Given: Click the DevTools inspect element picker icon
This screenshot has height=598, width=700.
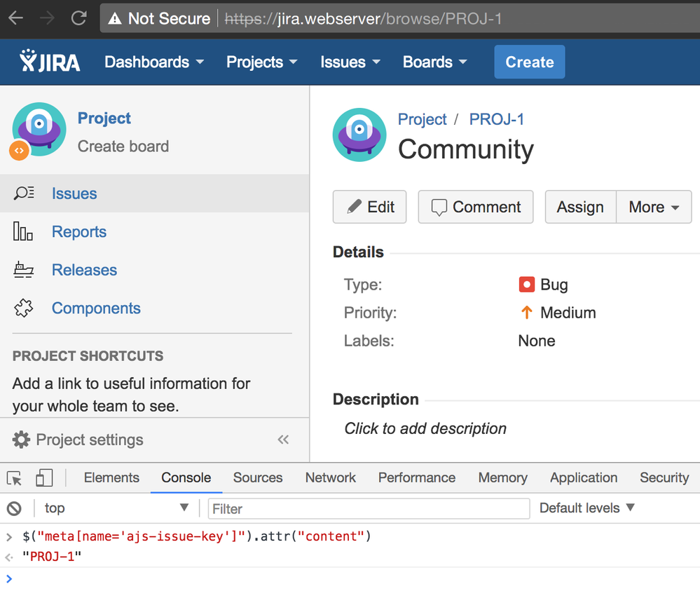Looking at the screenshot, I should click(x=14, y=478).
